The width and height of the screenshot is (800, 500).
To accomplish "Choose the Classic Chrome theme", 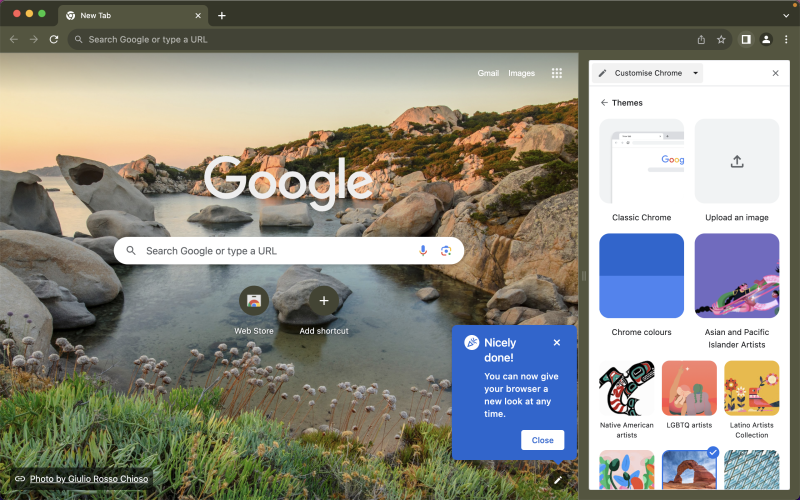I will (641, 162).
